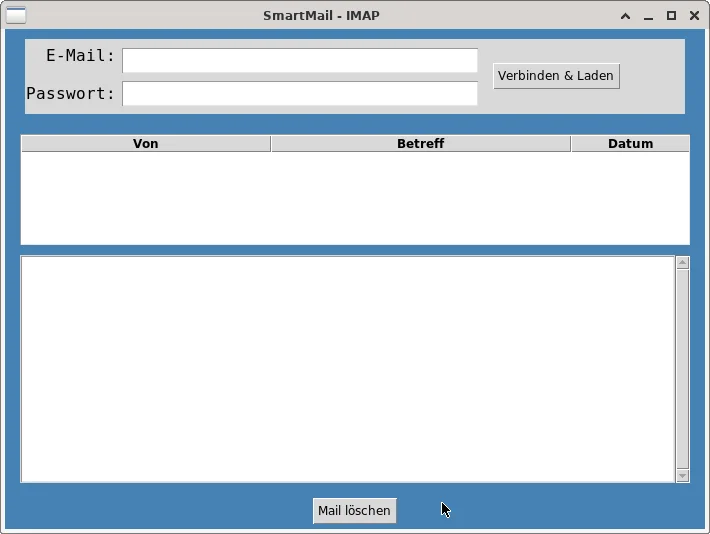Maximize the SmartMail window
710x534 pixels.
(x=672, y=16)
